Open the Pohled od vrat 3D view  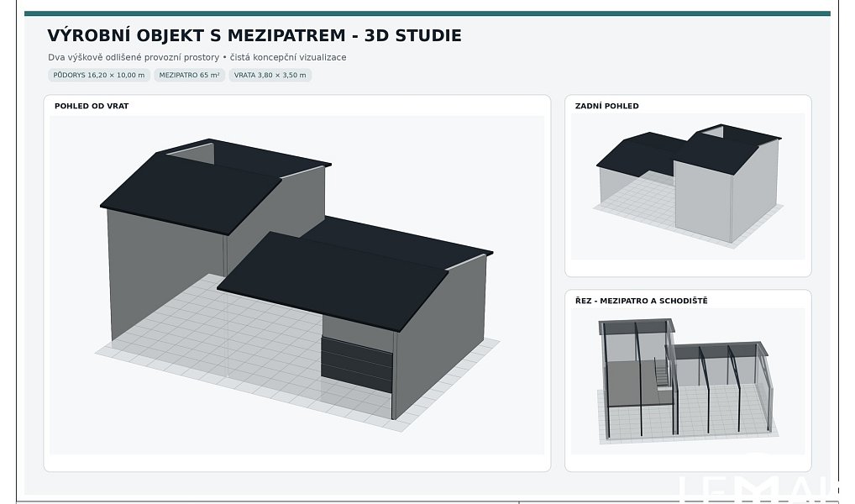point(296,285)
